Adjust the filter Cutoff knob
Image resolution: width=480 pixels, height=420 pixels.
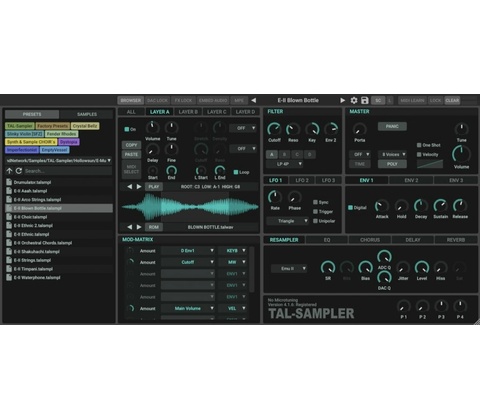(274, 129)
